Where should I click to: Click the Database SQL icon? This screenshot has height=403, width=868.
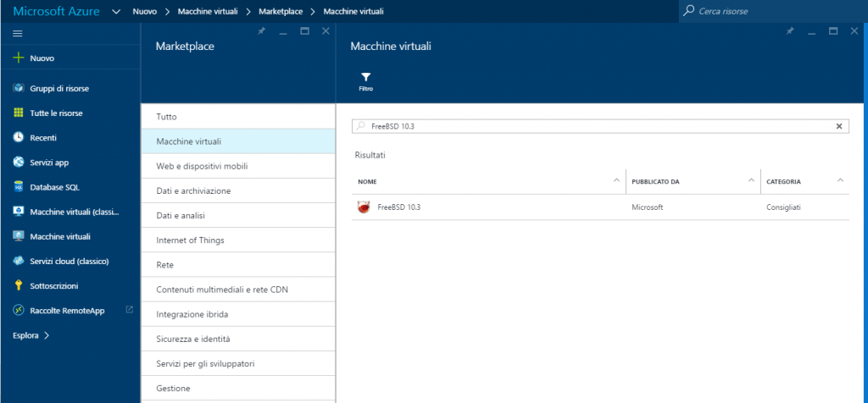point(19,187)
